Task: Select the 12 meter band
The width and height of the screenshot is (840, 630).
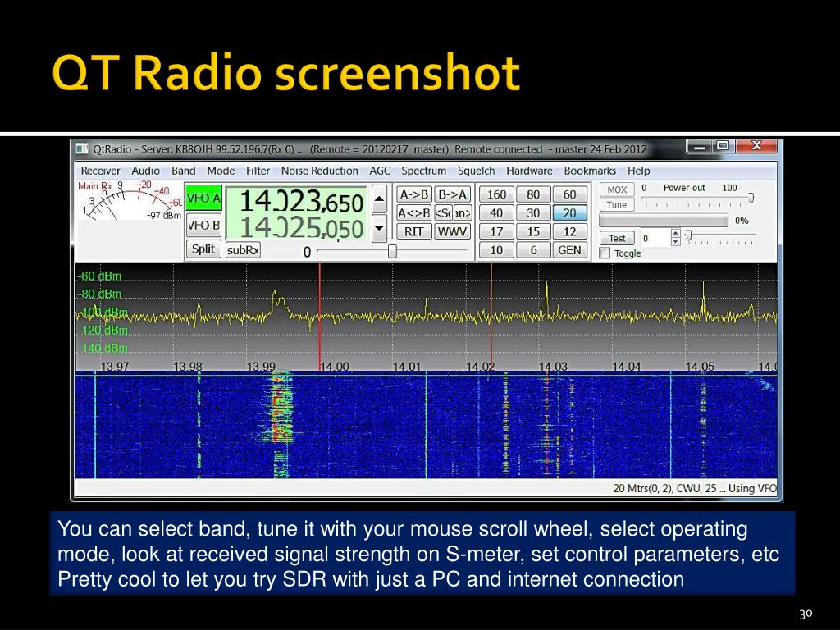Action: tap(569, 232)
